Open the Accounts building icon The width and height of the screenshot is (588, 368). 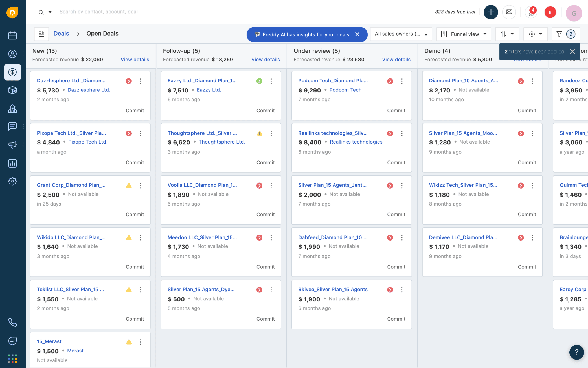(x=12, y=109)
